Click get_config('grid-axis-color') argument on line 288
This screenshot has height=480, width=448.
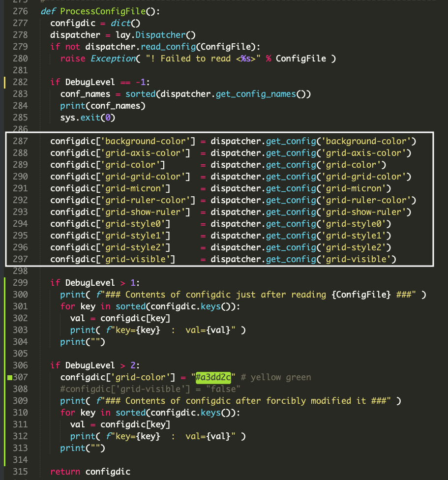366,153
